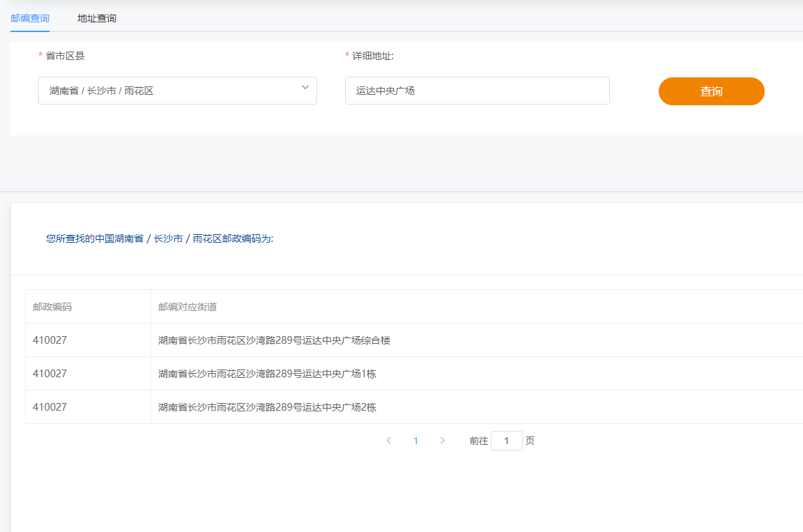Switch to the 地址查询 tab
Image resolution: width=803 pixels, height=532 pixels.
(97, 17)
